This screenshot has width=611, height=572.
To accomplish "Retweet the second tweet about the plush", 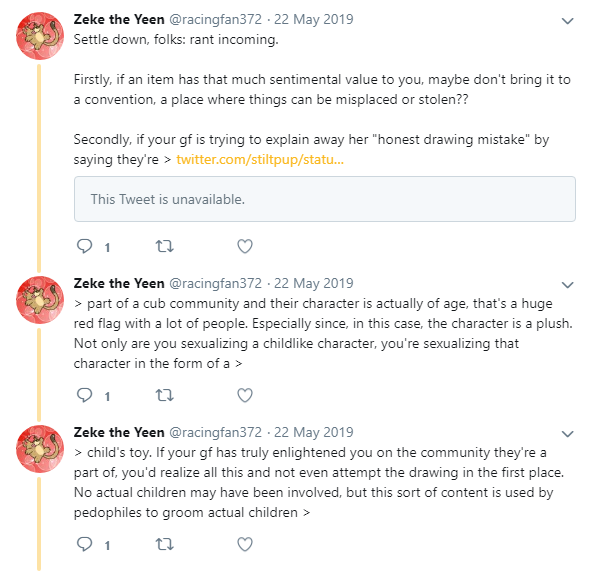I will pyautogui.click(x=166, y=395).
